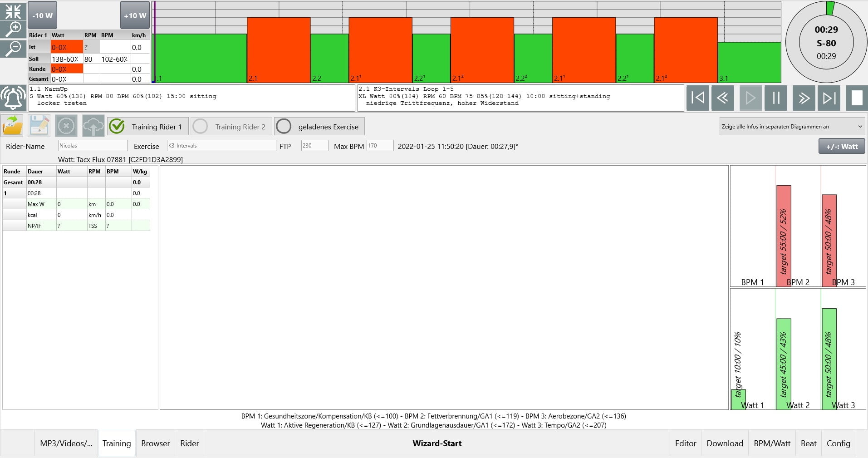Open the diagram display dropdown
Image resolution: width=868 pixels, height=458 pixels.
click(792, 127)
